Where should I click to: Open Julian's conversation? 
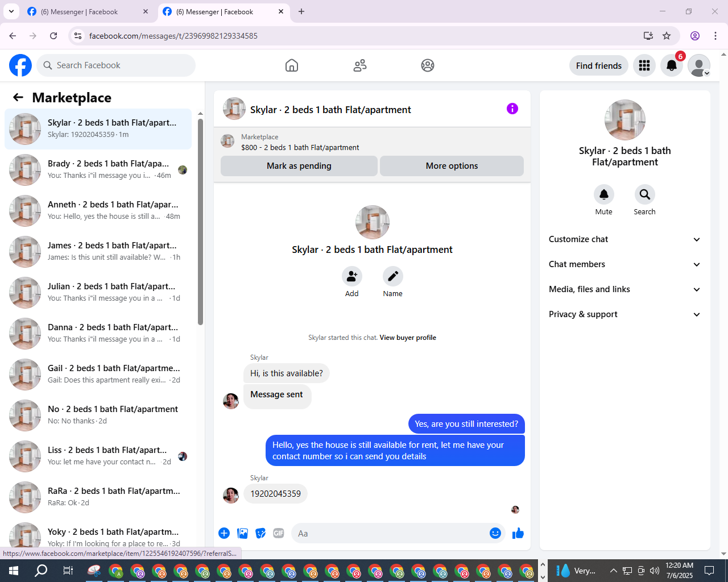(98, 293)
